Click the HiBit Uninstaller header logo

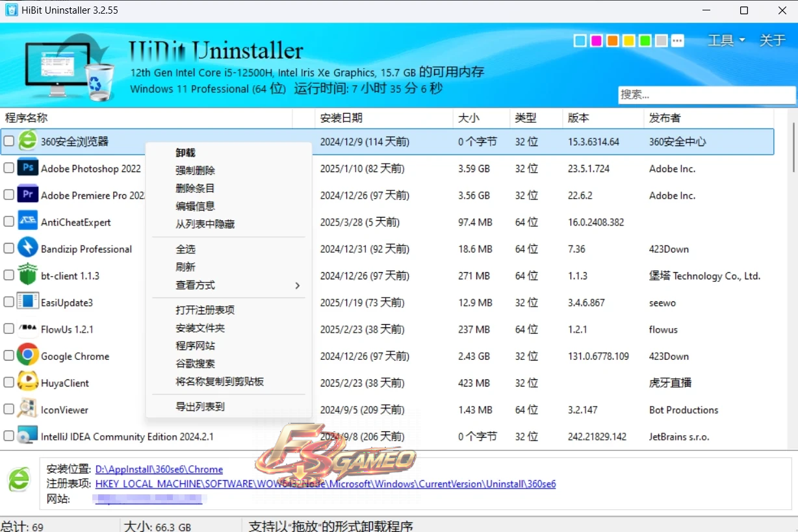coord(70,68)
